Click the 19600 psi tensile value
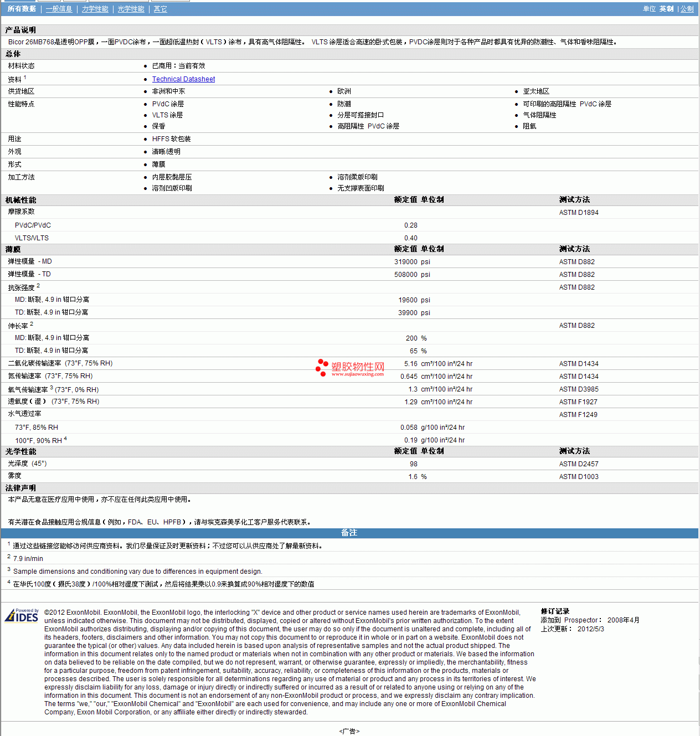The image size is (700, 736). click(414, 300)
